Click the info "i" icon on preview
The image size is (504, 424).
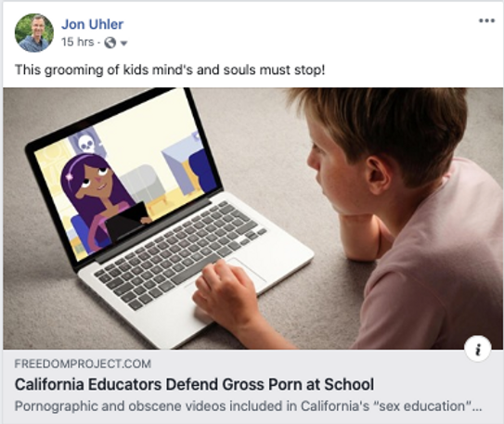478,349
